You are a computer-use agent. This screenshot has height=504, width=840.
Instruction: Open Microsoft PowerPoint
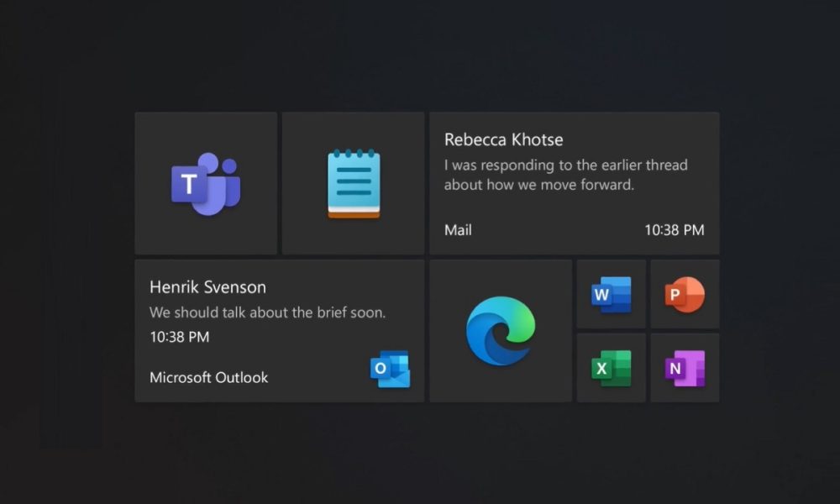click(x=685, y=294)
